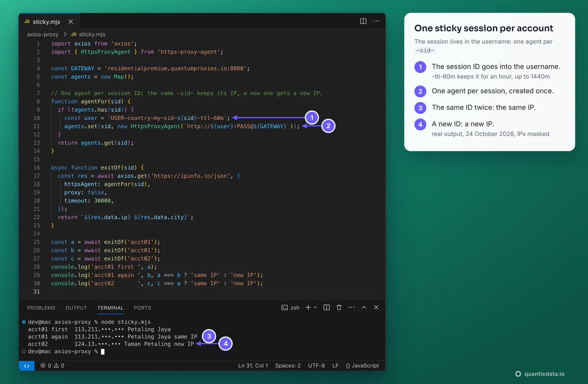Click line number 16 in the gutter
This screenshot has width=588, height=384.
[37, 168]
